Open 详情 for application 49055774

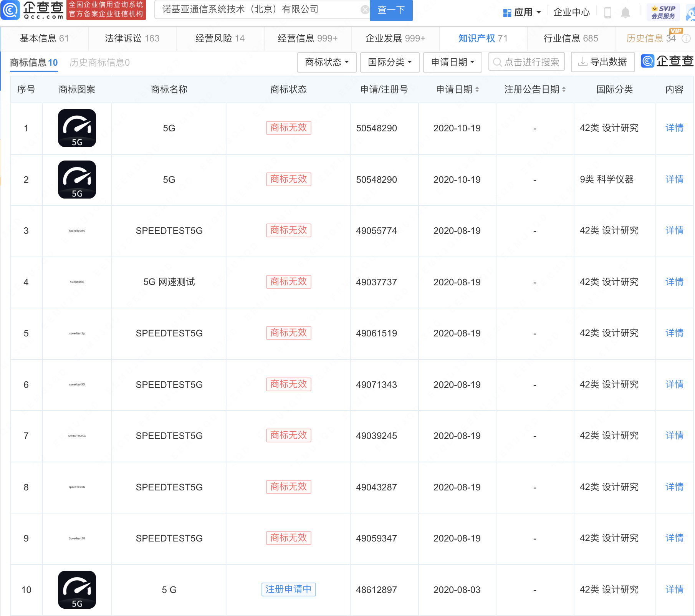pyautogui.click(x=674, y=230)
